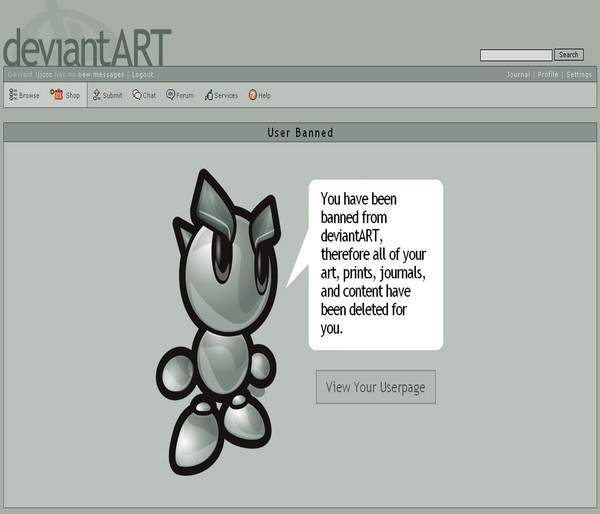Open the Profile link

click(x=548, y=75)
